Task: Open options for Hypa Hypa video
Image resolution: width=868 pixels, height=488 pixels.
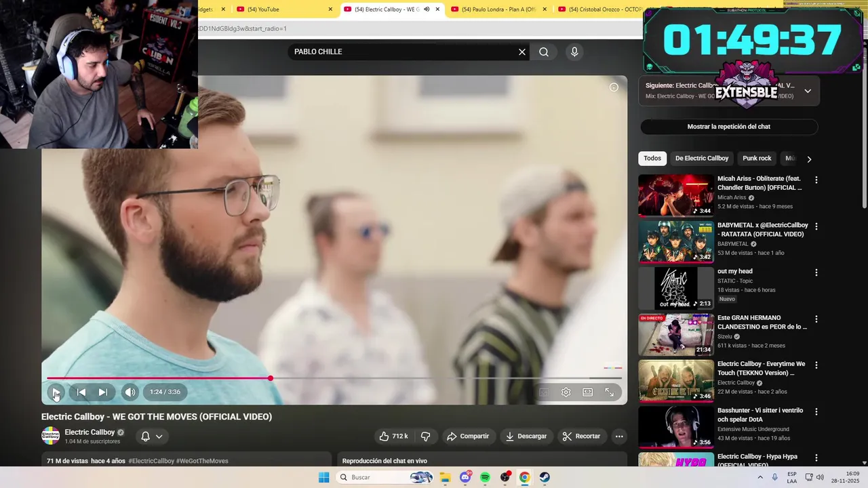Action: (816, 457)
